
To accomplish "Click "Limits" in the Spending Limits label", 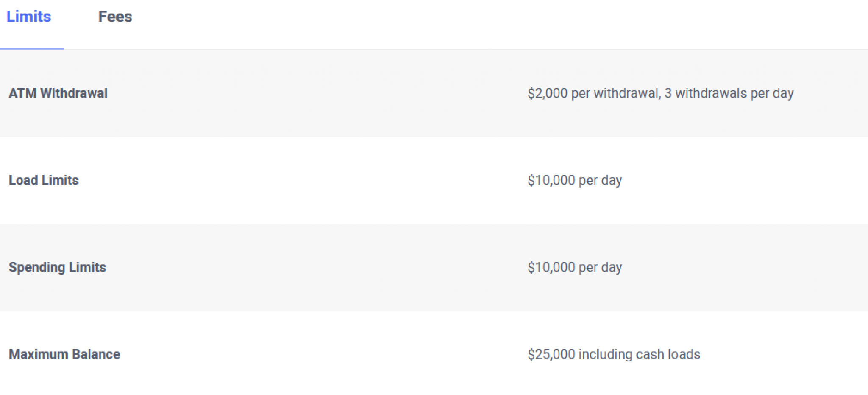I will click(87, 267).
